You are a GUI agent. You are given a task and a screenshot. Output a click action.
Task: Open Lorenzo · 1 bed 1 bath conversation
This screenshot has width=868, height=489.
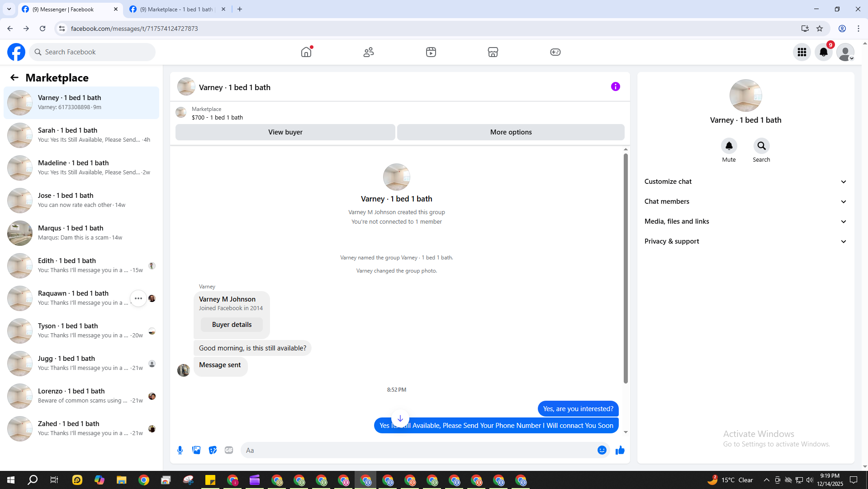click(81, 396)
